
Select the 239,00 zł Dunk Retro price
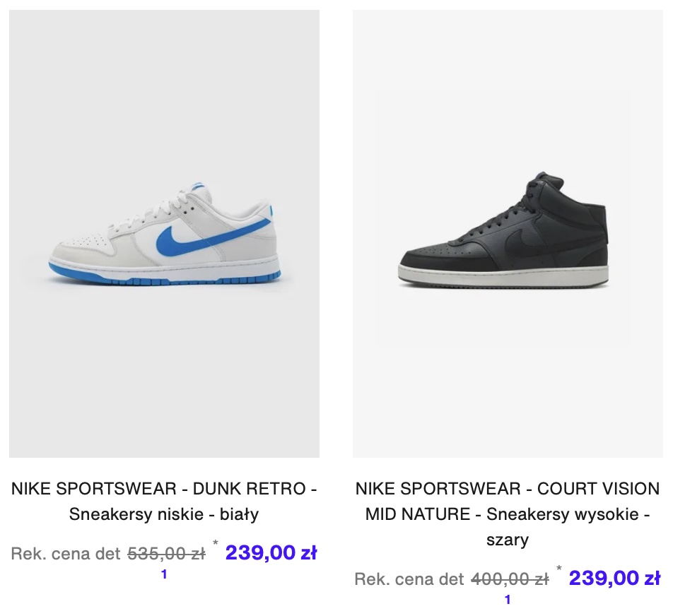click(x=271, y=552)
